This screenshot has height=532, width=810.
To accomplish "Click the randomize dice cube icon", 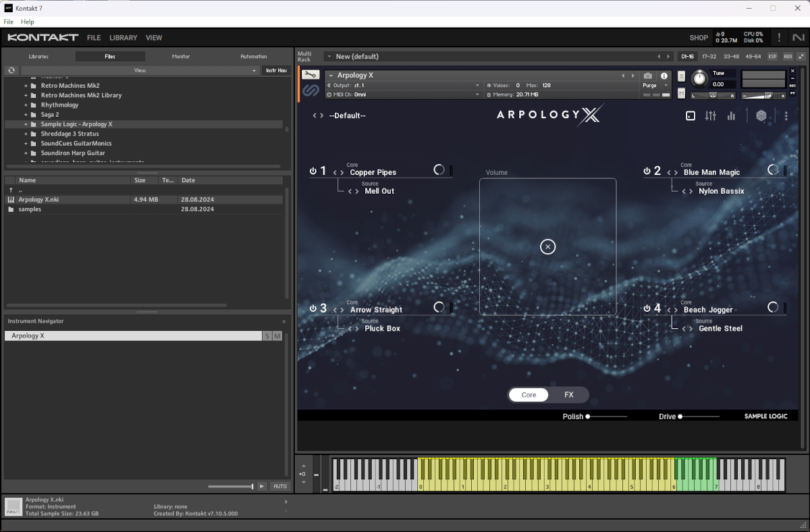I will [761, 116].
